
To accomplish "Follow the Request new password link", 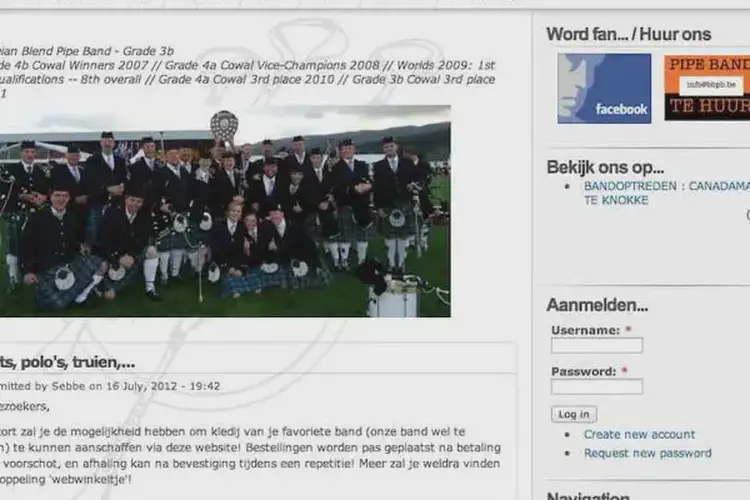I will pyautogui.click(x=648, y=453).
